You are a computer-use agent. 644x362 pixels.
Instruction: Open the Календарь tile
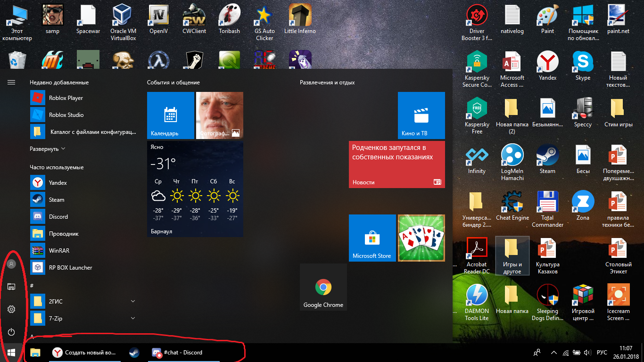click(171, 115)
